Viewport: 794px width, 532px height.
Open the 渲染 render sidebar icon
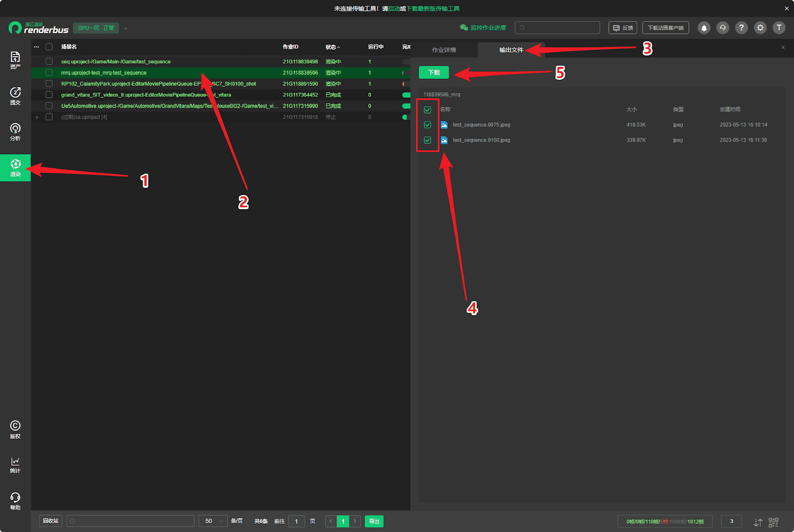(15, 168)
